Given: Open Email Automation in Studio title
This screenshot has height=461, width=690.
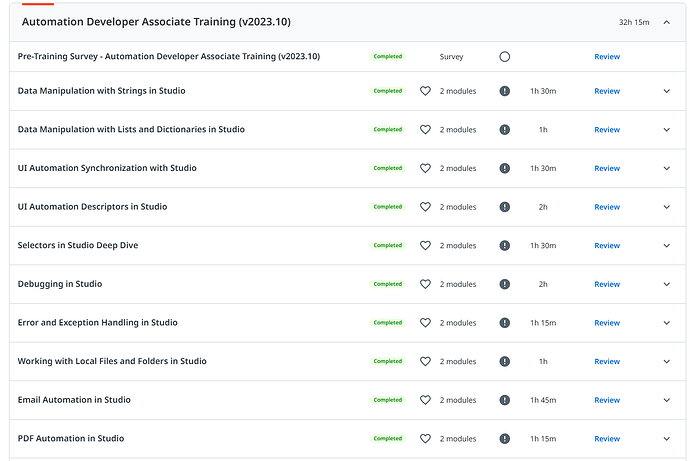Looking at the screenshot, I should point(74,400).
